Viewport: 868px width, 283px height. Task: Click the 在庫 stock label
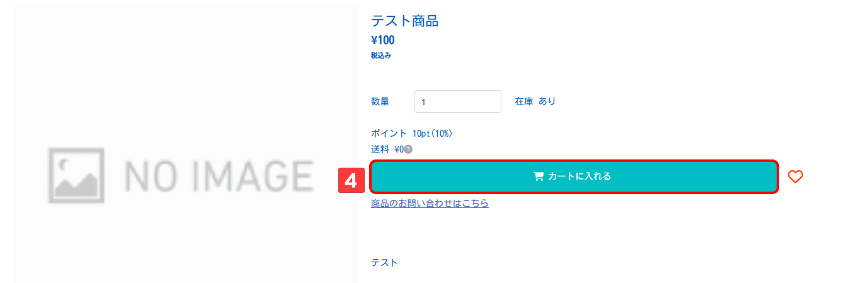click(x=524, y=101)
